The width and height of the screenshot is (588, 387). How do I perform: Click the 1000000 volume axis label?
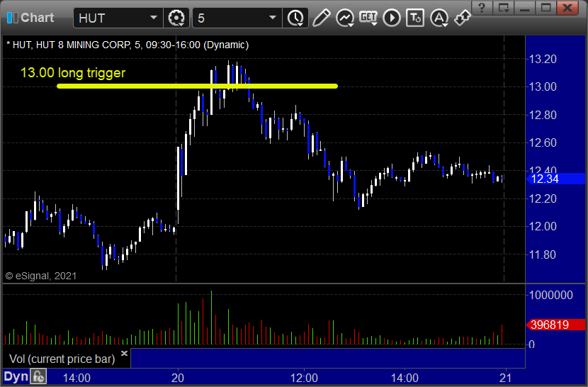point(551,295)
